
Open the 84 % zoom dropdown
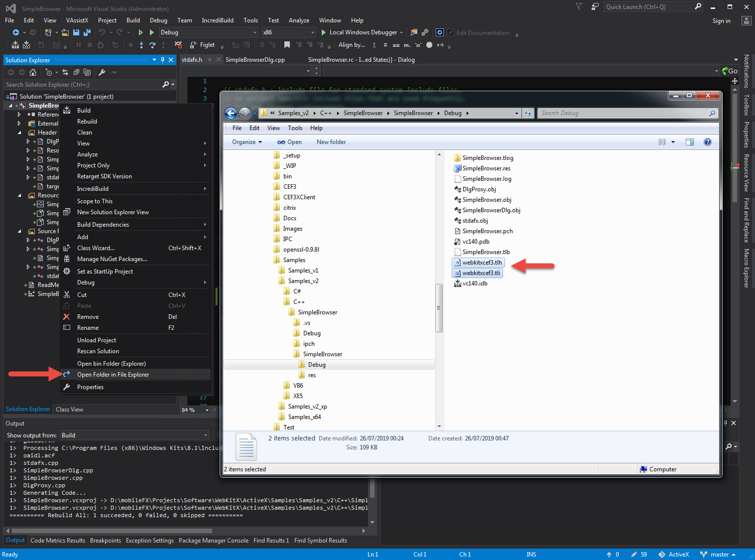tap(195, 410)
